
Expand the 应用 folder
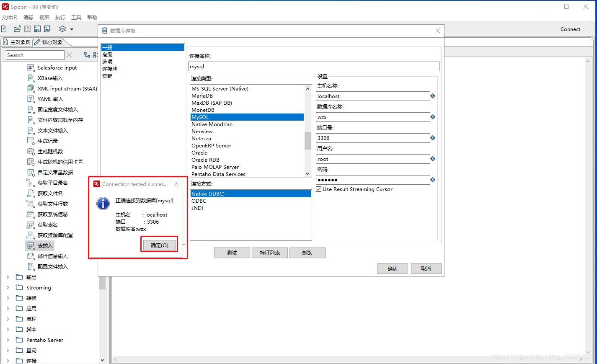8,308
